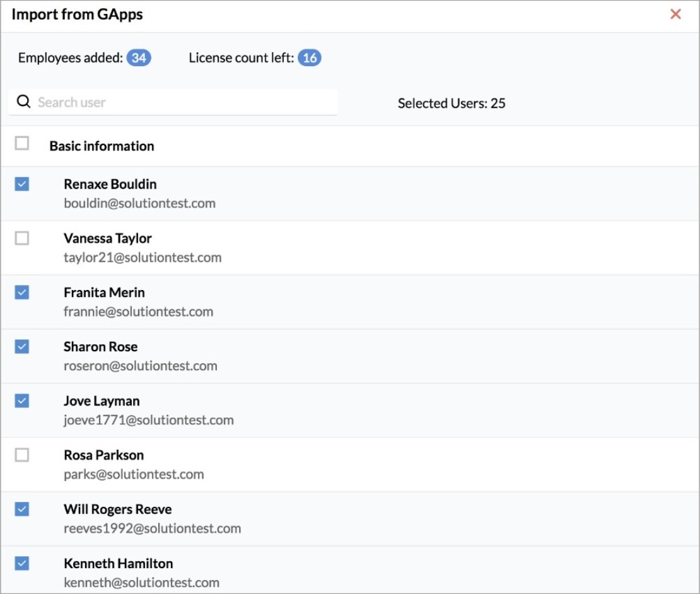
Task: Deselect Franita Merin's checkbox
Action: tap(22, 293)
